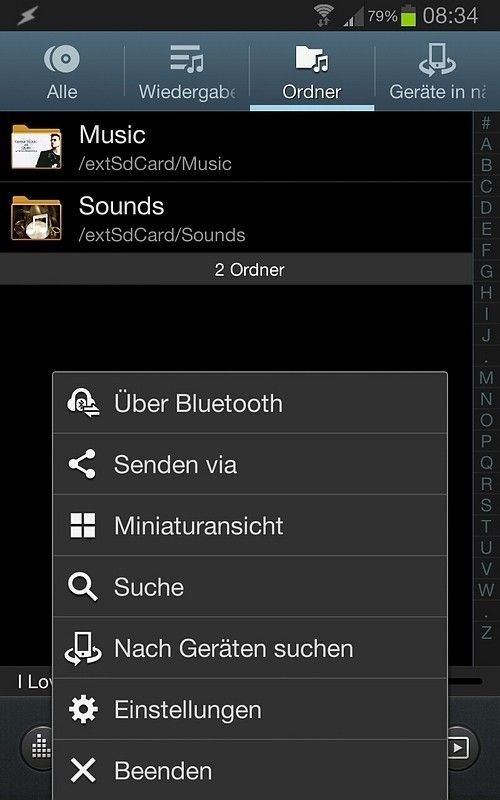This screenshot has height=800, width=500.
Task: Open the Music folder on extSdCard
Action: 236,147
